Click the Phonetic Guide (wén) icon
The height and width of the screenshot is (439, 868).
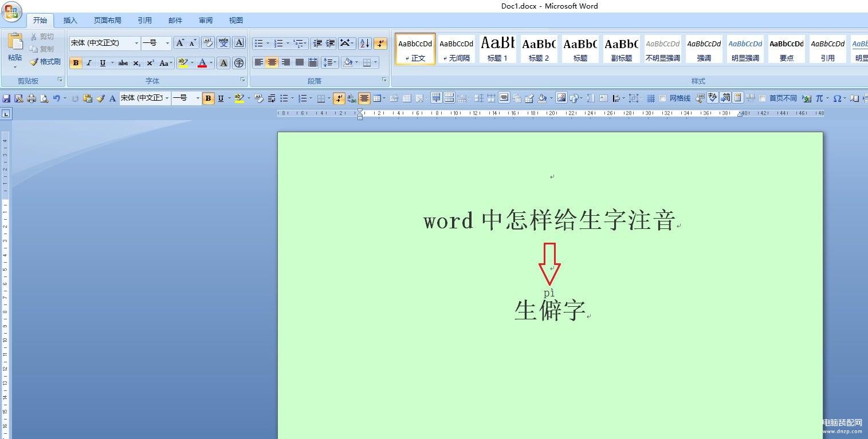click(223, 43)
